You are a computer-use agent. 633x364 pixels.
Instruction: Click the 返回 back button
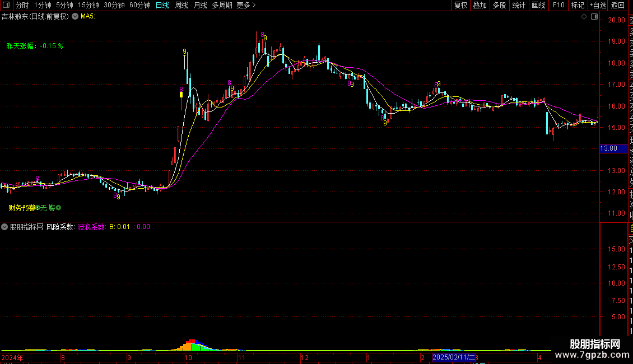(618, 5)
